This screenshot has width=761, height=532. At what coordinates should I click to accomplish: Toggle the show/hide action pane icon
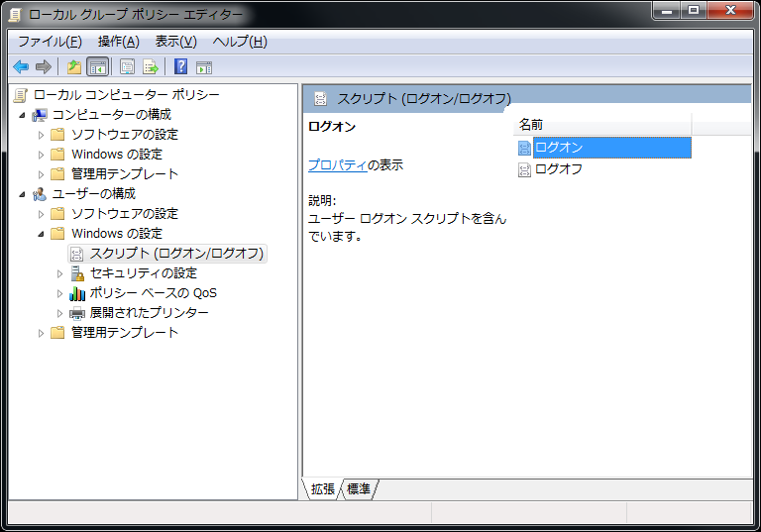point(204,67)
